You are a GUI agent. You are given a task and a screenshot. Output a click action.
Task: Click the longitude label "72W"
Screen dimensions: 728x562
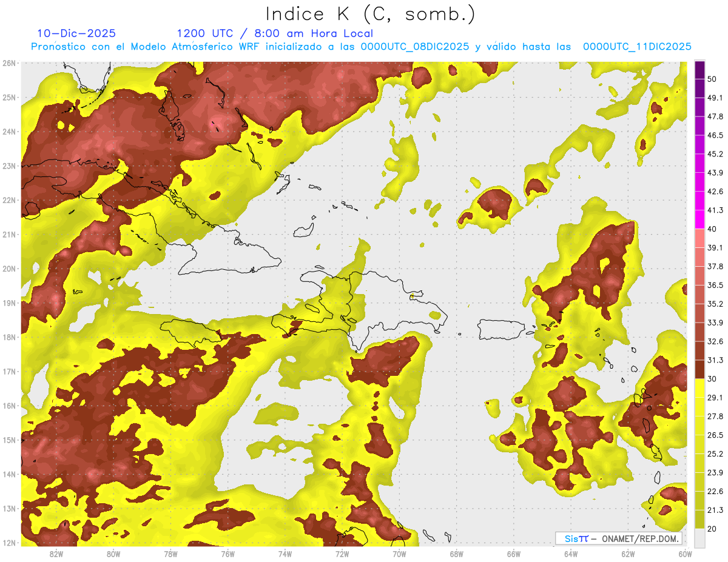coord(342,554)
